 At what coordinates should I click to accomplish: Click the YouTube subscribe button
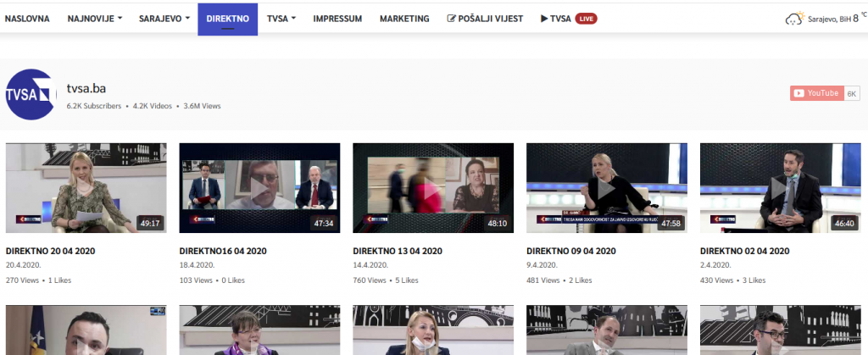pos(815,93)
